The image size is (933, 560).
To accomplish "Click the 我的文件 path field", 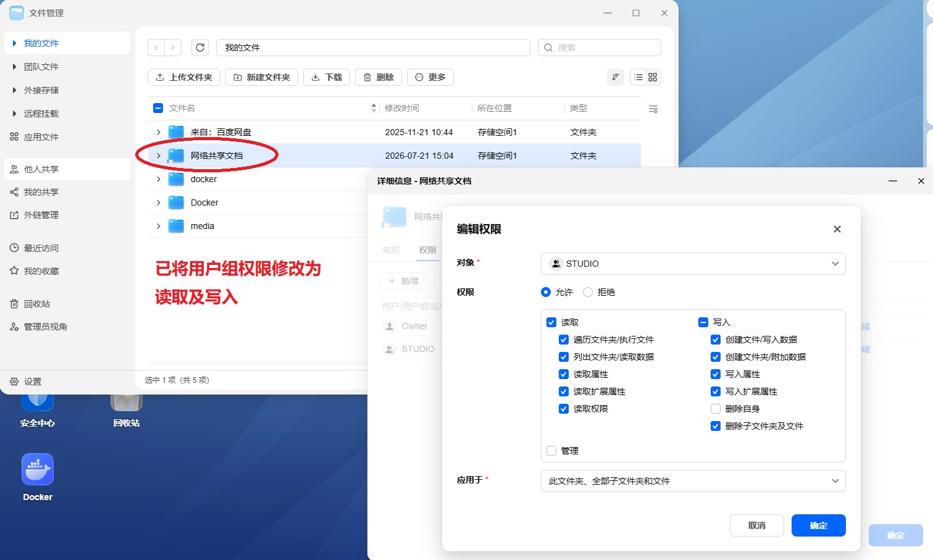I will (x=373, y=48).
